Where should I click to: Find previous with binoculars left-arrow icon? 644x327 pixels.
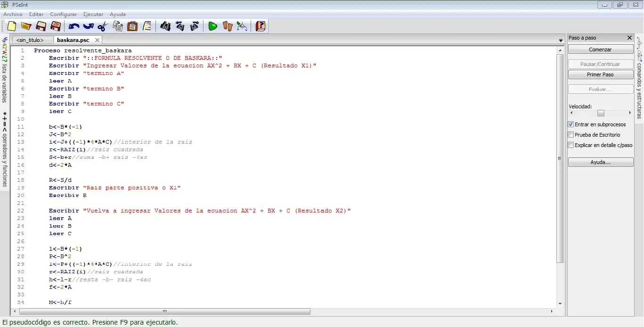tap(180, 26)
